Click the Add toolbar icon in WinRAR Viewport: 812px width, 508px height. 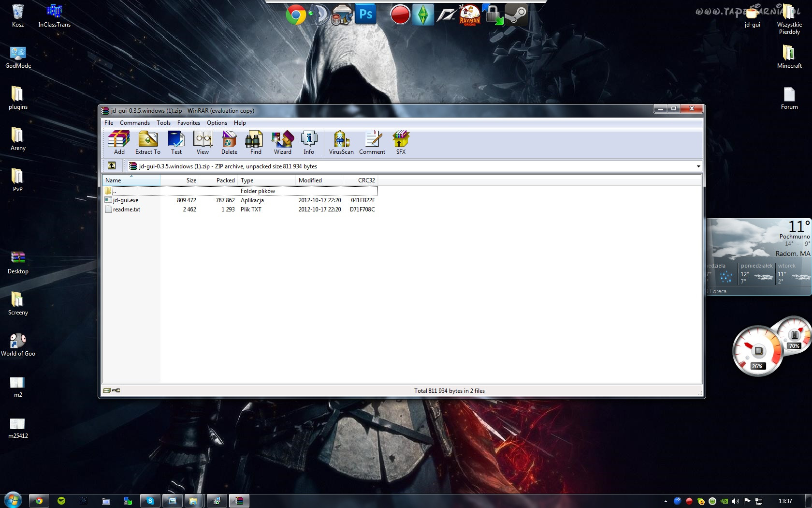point(119,143)
